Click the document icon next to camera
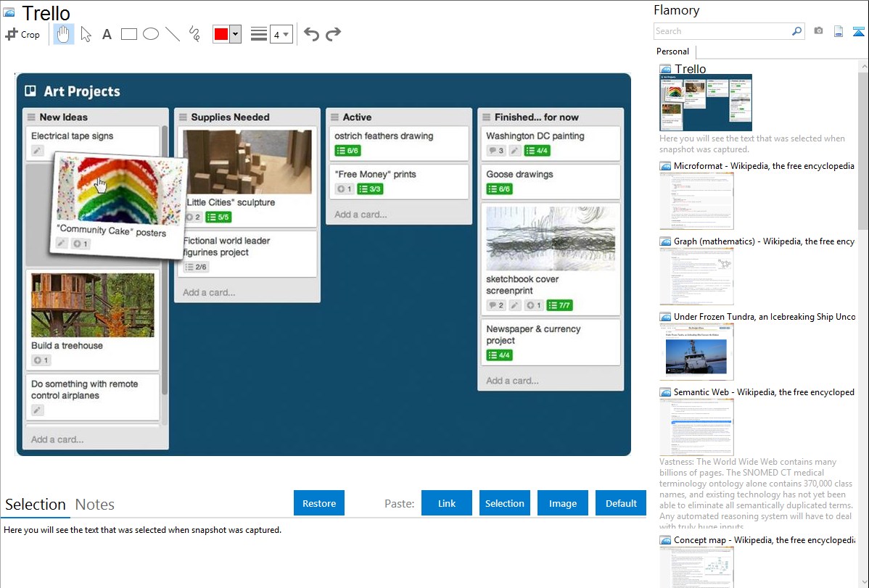The image size is (869, 588). coord(839,31)
